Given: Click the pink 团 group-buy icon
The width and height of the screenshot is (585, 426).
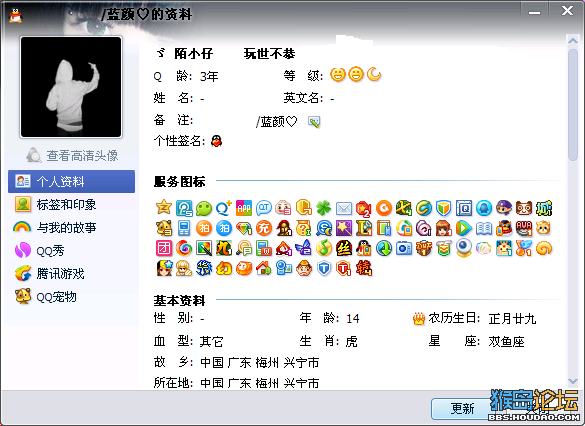Looking at the screenshot, I should [x=163, y=248].
